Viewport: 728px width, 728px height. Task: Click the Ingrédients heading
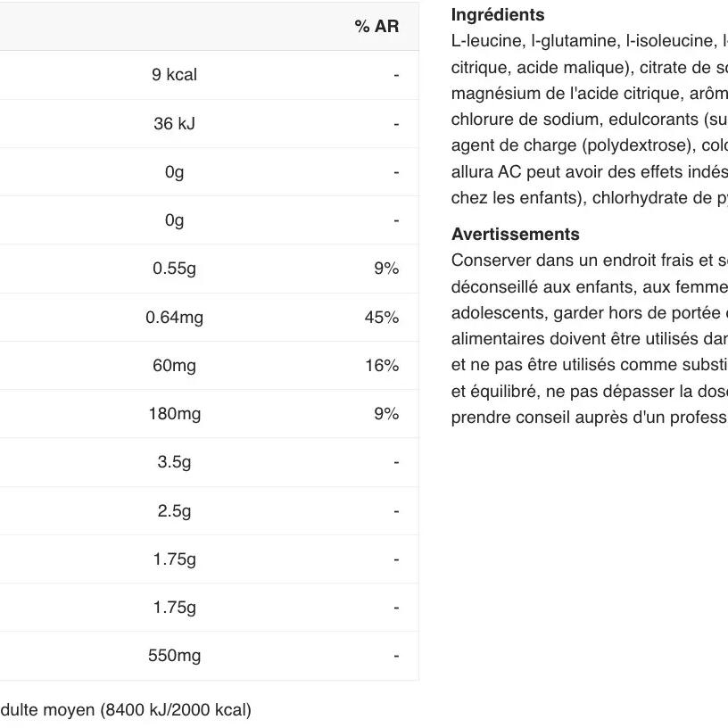(x=497, y=15)
